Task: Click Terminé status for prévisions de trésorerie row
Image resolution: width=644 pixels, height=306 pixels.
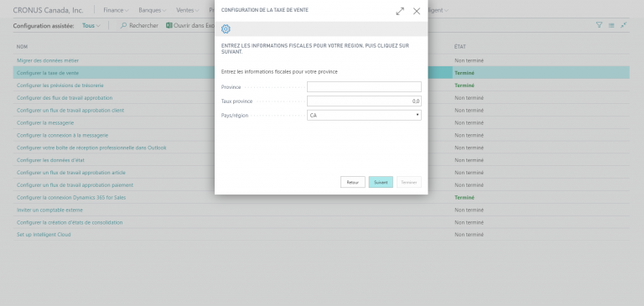Action: point(464,86)
